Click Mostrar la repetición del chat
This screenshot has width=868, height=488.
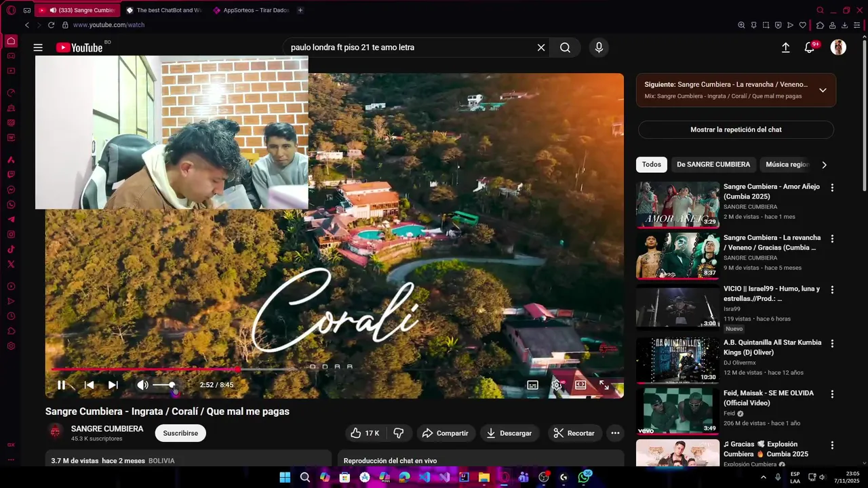click(x=736, y=129)
